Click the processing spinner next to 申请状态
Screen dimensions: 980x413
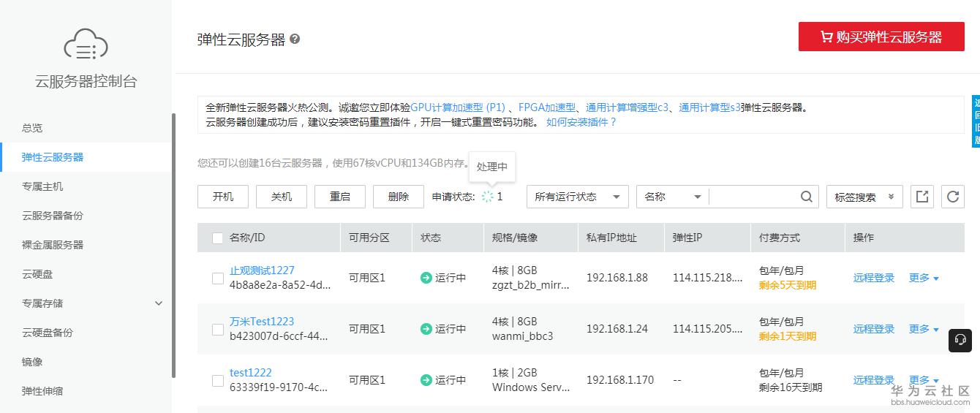pyautogui.click(x=488, y=197)
